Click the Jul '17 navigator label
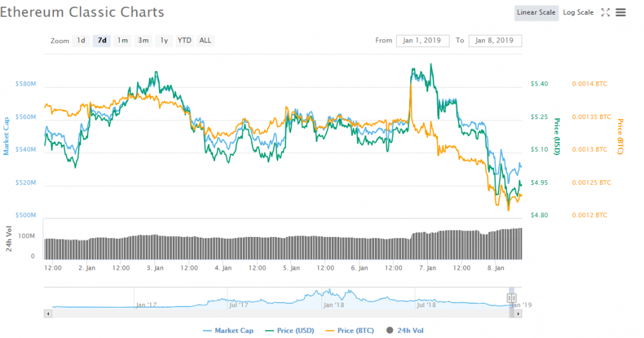Screen dimensions: 644x338 coord(239,305)
